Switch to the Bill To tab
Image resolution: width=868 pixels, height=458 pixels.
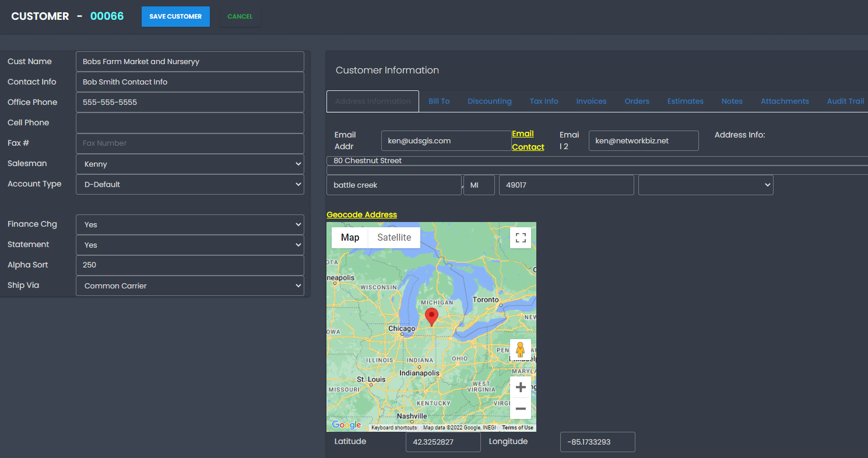pos(439,101)
